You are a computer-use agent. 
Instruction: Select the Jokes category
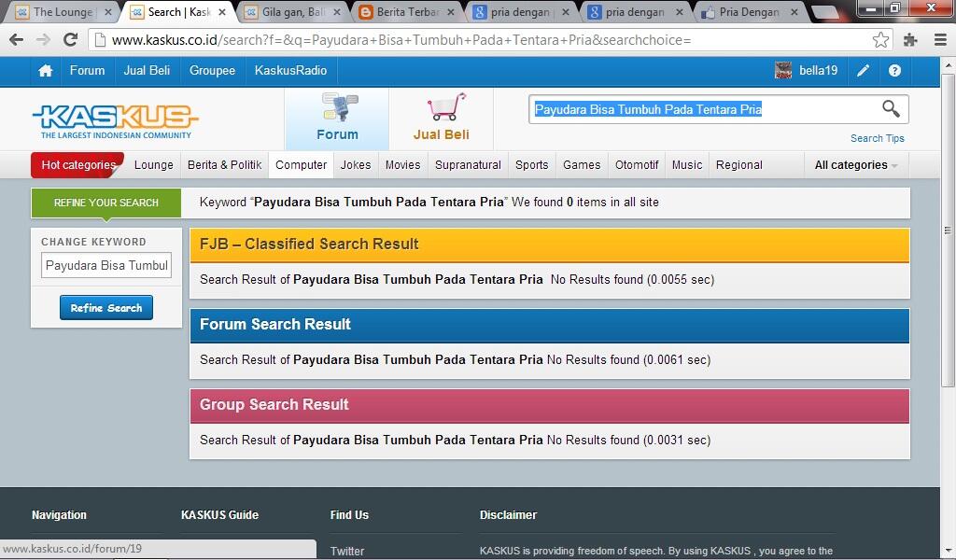point(356,165)
